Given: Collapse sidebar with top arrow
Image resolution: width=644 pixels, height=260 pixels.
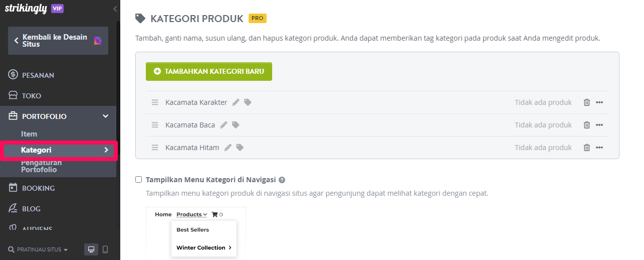Looking at the screenshot, I should [115, 9].
